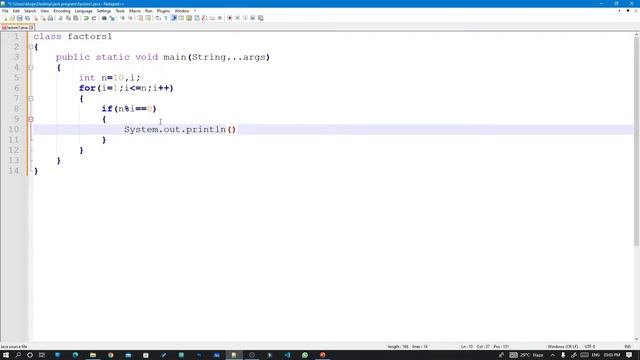
Task: Click the Save recorded macro icon
Action: [261, 18]
